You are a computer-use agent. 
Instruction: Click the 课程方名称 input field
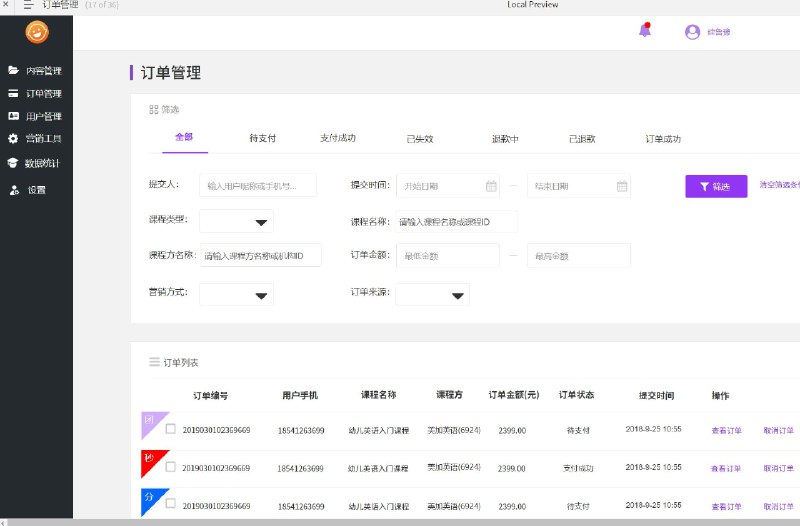point(261,255)
